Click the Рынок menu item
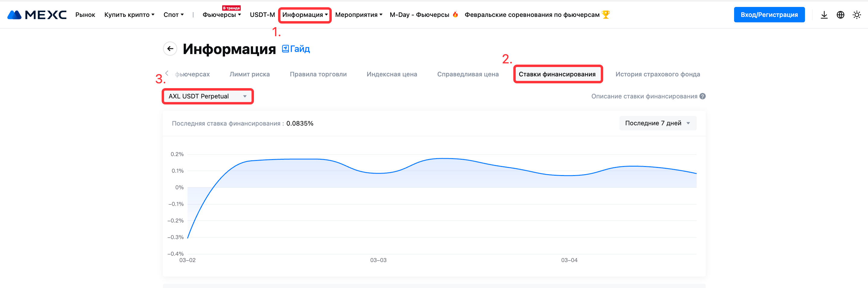Screen dimensions: 868x288 tap(85, 15)
